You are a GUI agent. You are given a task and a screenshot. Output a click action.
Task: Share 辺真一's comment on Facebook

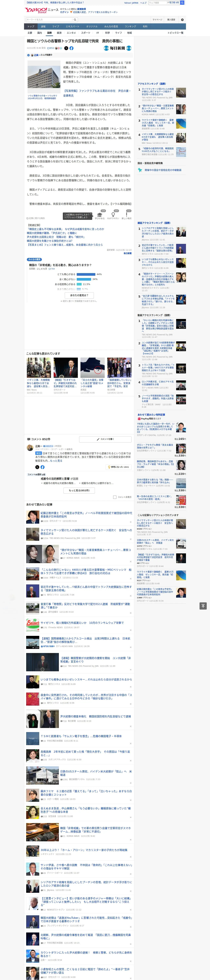[42, 467]
